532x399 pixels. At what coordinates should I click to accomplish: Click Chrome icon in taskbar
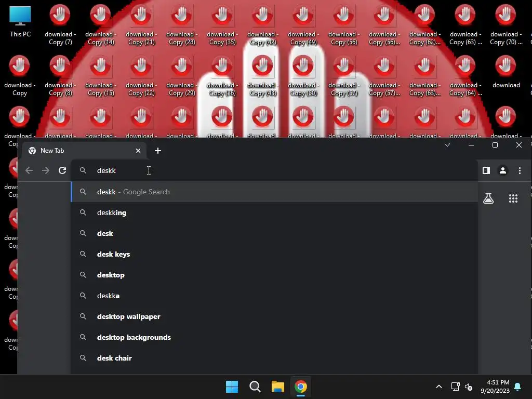(301, 387)
